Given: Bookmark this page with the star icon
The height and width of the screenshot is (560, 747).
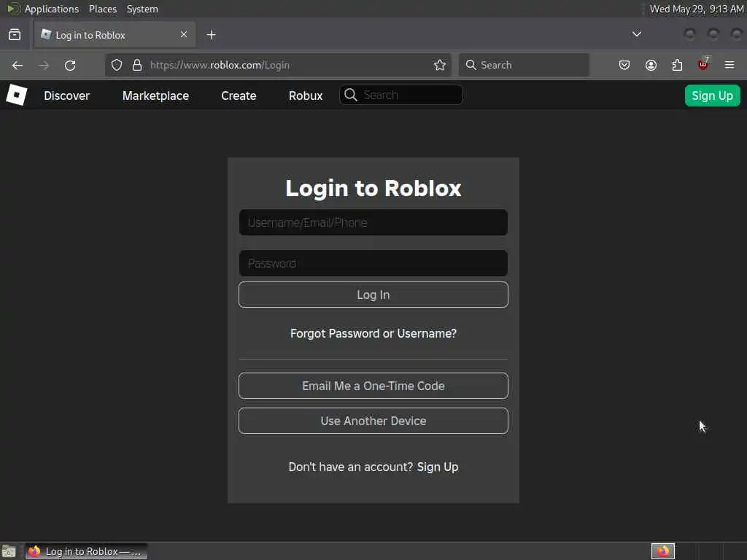Looking at the screenshot, I should pos(440,65).
